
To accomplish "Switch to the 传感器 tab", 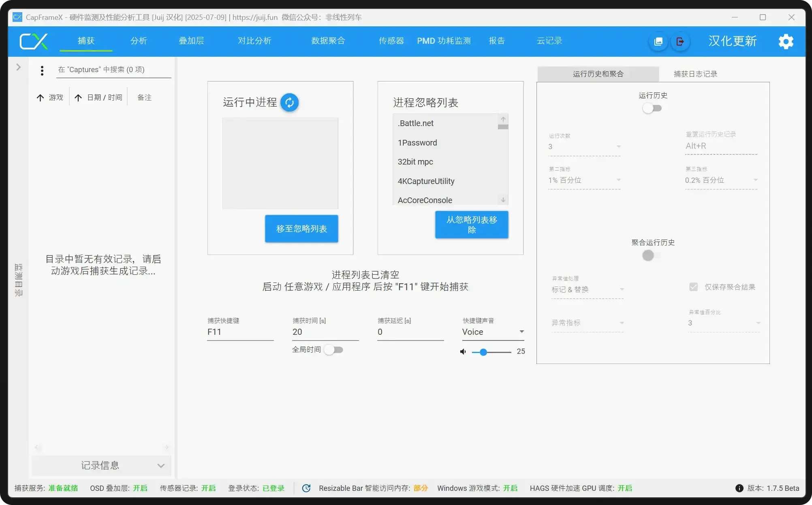I will [x=391, y=41].
